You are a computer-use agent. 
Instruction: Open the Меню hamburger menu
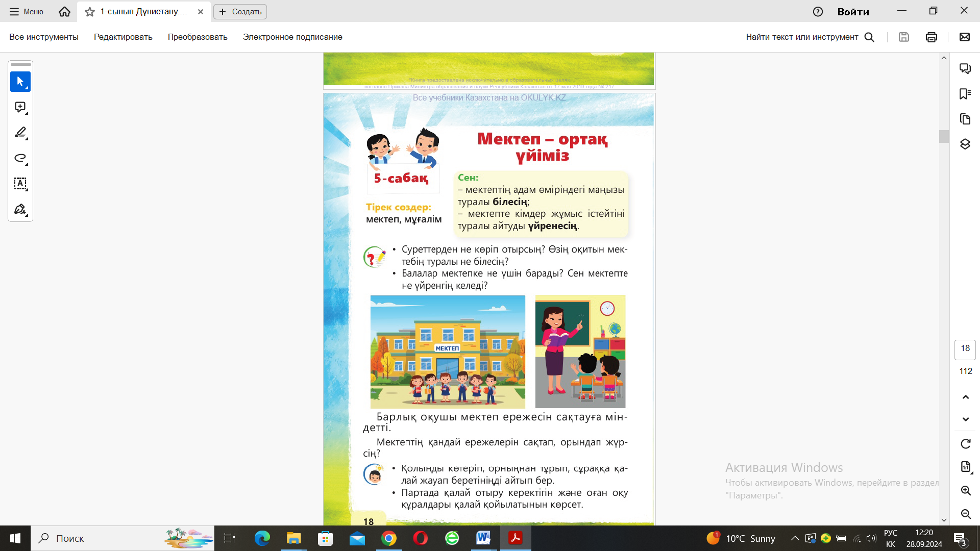tap(27, 11)
